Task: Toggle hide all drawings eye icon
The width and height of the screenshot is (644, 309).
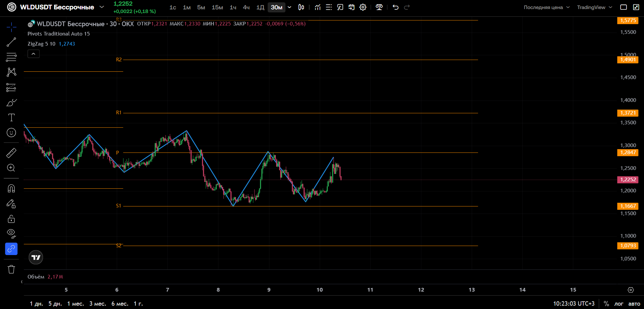Action: tap(11, 234)
